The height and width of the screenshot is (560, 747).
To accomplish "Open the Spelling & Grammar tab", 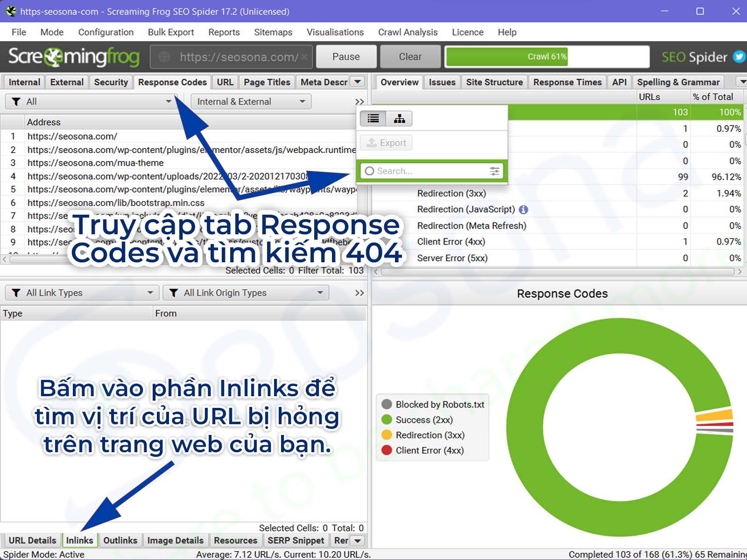I will pyautogui.click(x=678, y=82).
